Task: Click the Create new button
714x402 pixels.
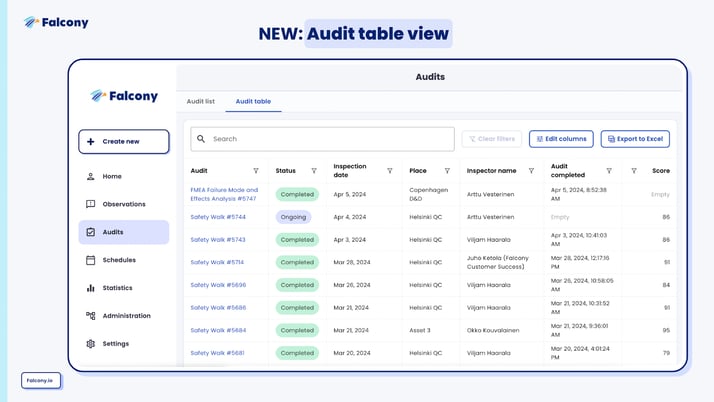Action: click(x=124, y=141)
